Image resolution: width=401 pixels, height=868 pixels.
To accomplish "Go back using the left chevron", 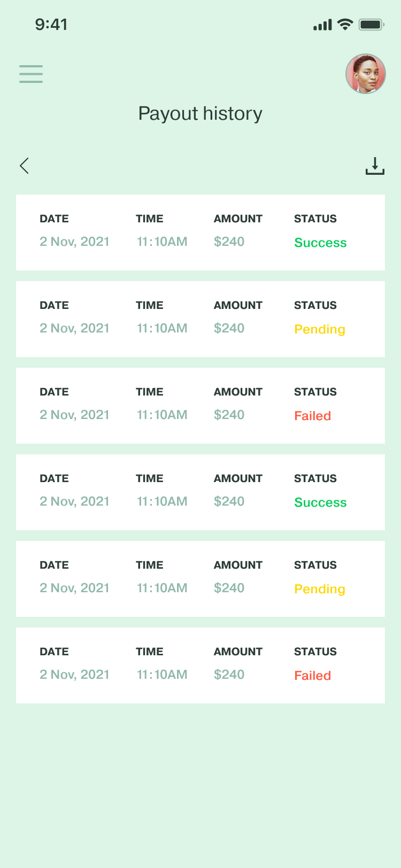I will (24, 166).
